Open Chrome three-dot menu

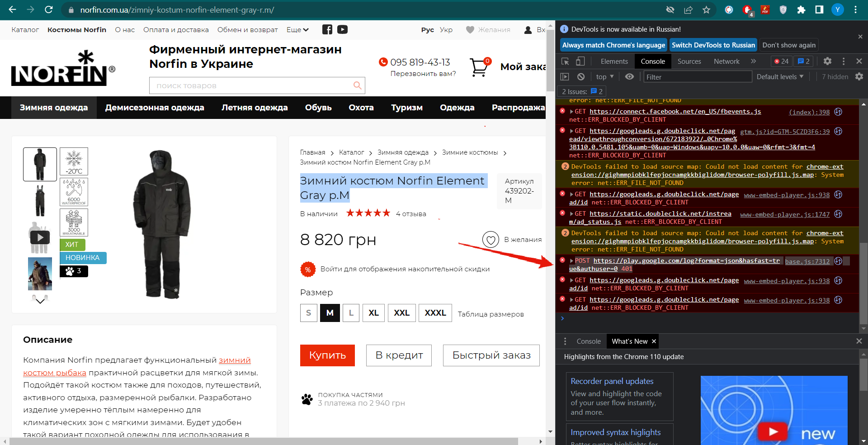click(856, 9)
